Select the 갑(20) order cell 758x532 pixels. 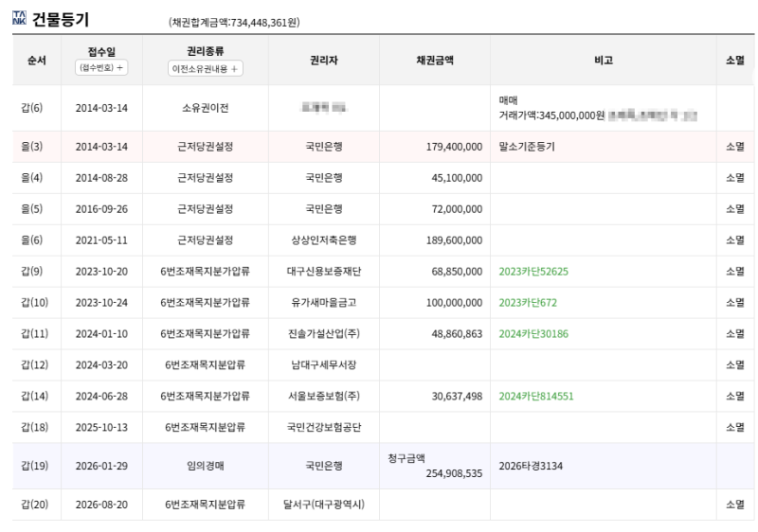pyautogui.click(x=35, y=505)
